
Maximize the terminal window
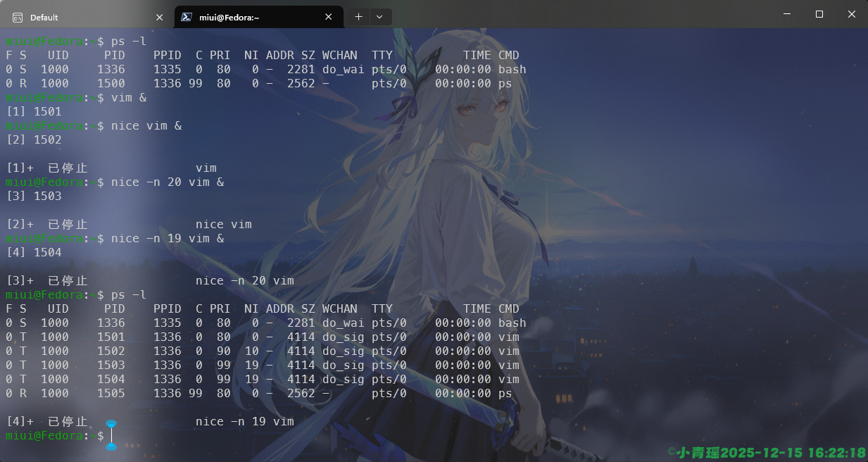tap(819, 14)
